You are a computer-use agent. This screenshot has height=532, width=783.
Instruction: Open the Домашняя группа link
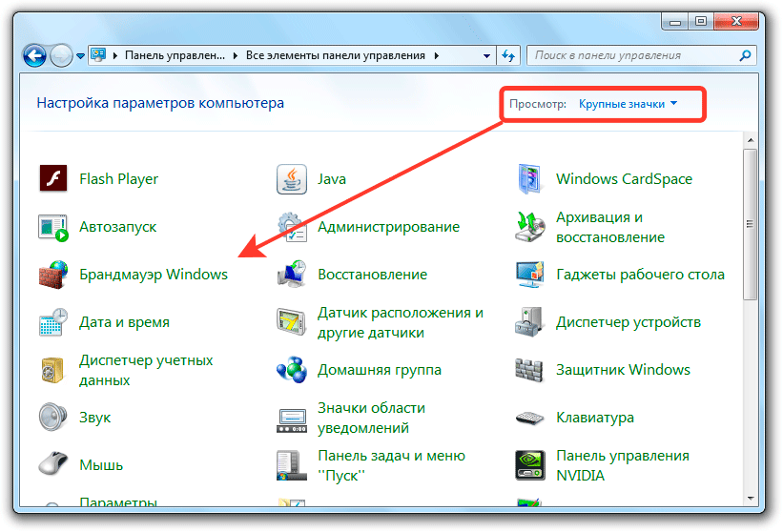tap(380, 370)
